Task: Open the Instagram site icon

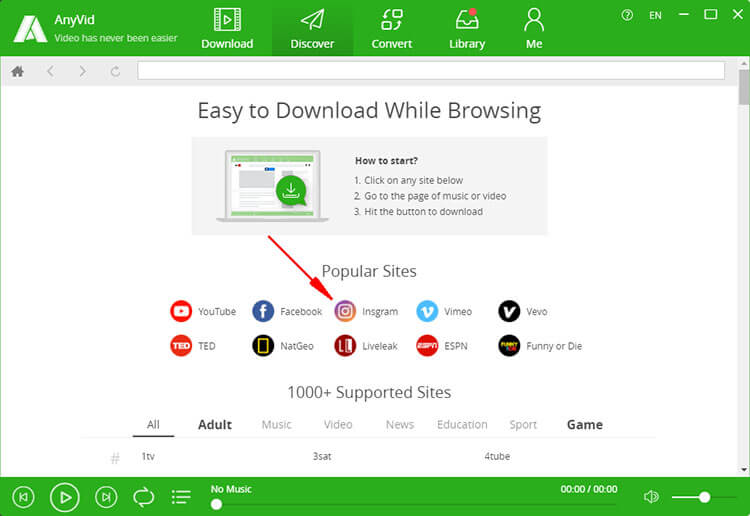Action: pos(345,311)
